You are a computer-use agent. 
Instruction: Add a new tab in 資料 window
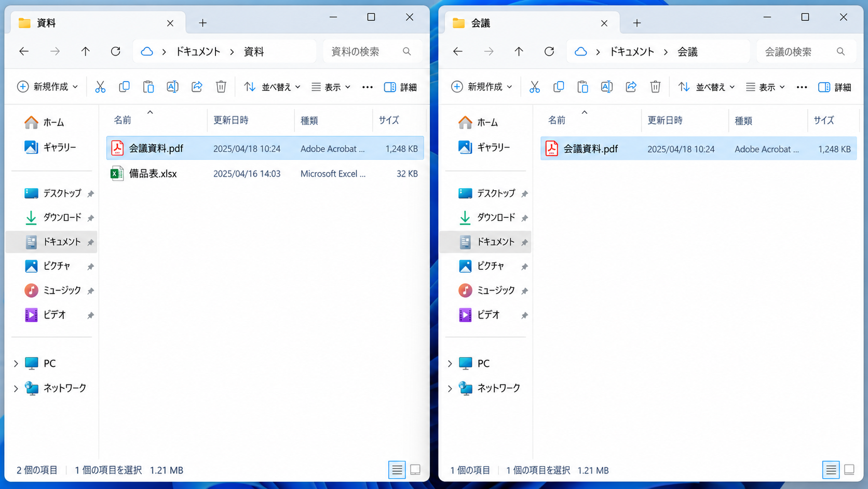click(203, 23)
